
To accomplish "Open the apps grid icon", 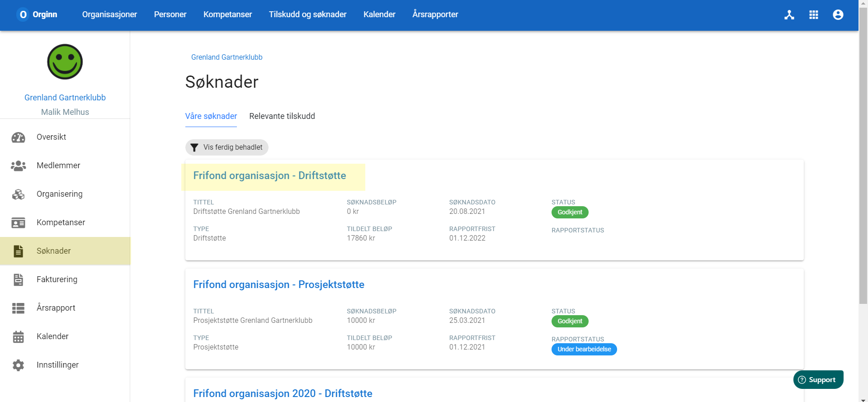I will 814,15.
